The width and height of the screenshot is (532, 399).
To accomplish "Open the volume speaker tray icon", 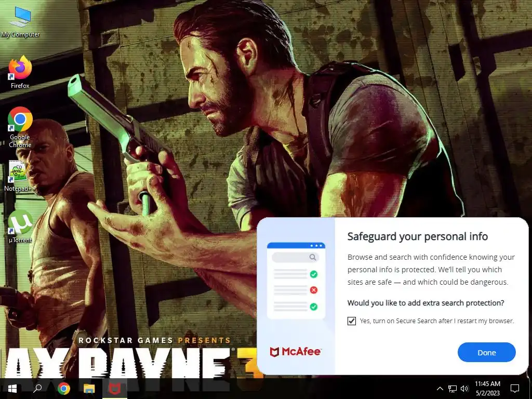I will tap(464, 389).
